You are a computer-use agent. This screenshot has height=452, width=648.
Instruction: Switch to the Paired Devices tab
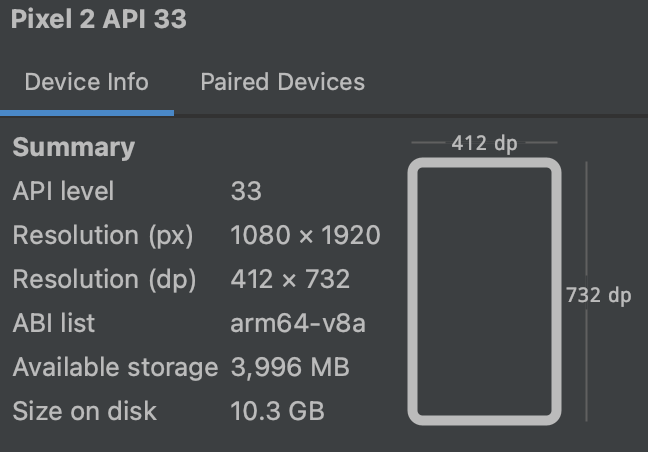point(283,81)
